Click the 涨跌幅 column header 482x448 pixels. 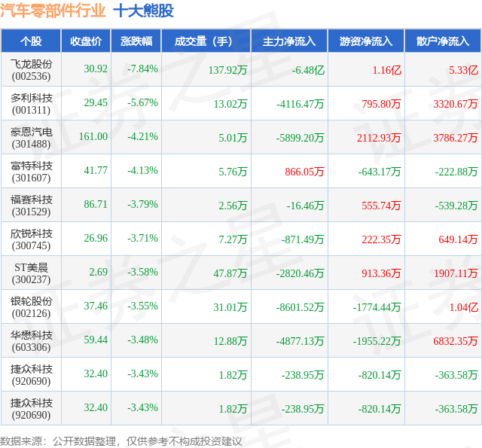[136, 41]
